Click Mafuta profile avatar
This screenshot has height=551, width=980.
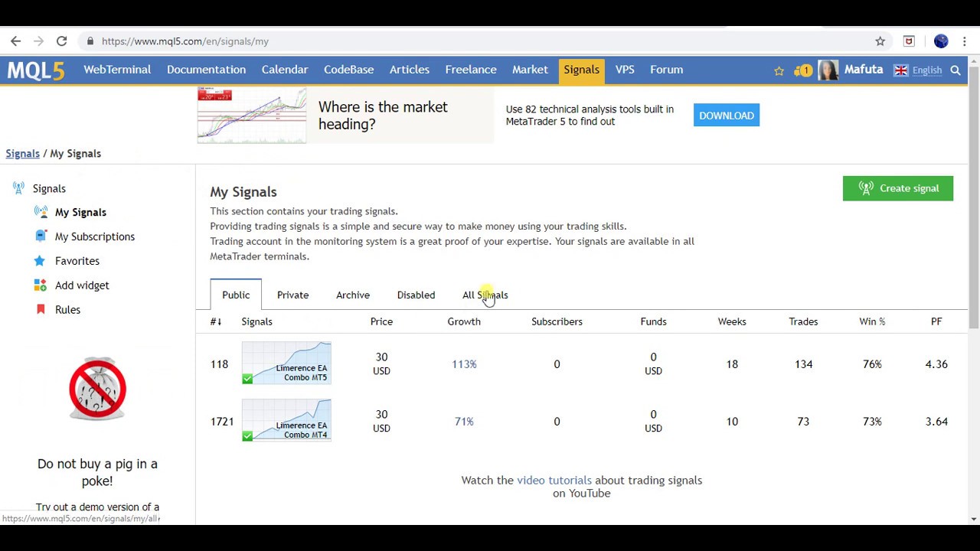(x=828, y=70)
